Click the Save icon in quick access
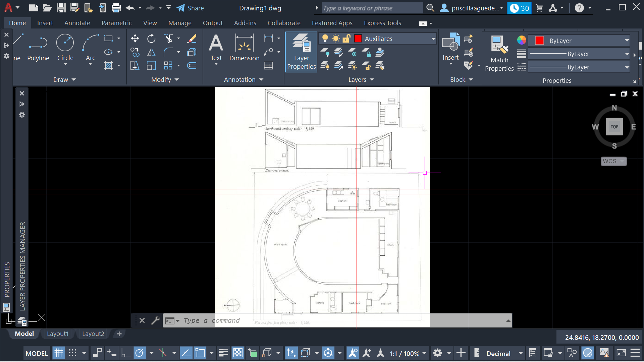Image resolution: width=644 pixels, height=362 pixels. coord(61,8)
